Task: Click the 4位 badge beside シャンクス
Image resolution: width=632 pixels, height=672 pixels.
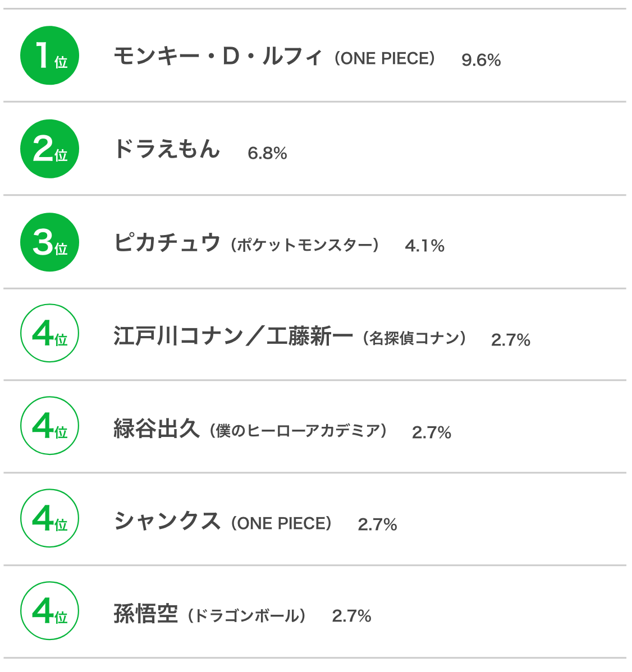Action: [50, 518]
